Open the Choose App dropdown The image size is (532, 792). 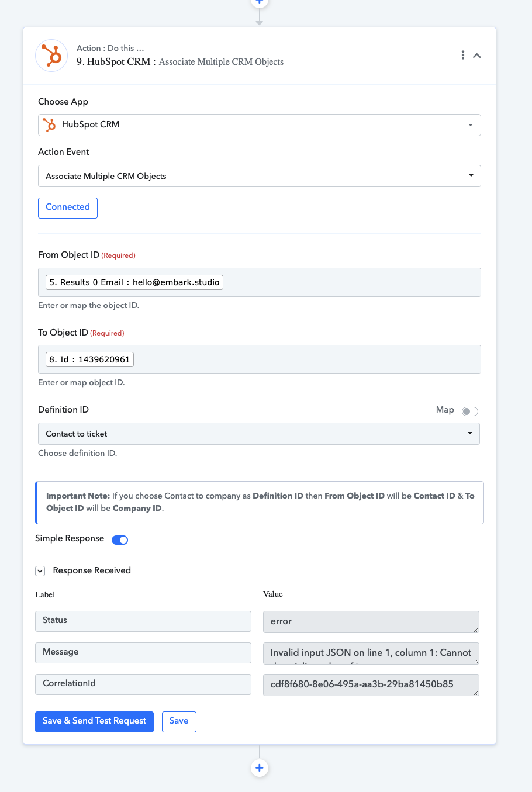click(260, 125)
